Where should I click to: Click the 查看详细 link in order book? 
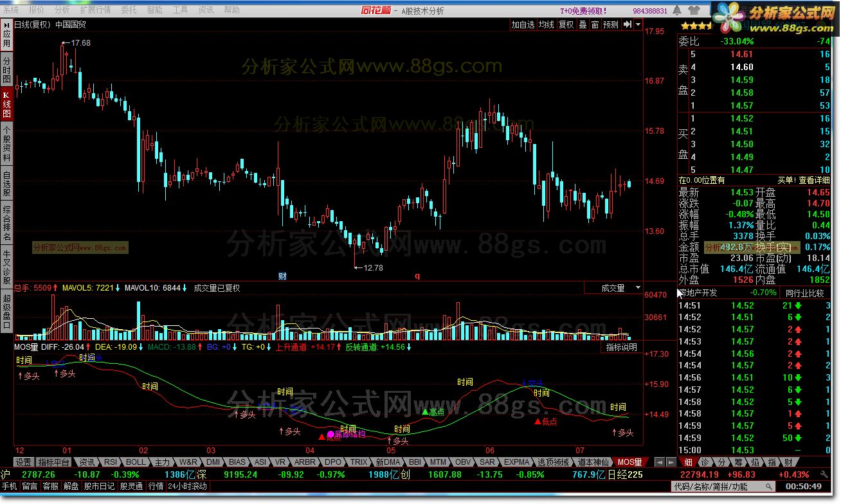(x=814, y=181)
